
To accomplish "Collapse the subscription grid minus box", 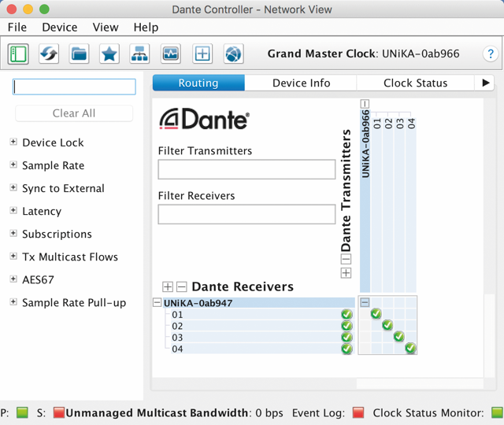I will (x=365, y=302).
